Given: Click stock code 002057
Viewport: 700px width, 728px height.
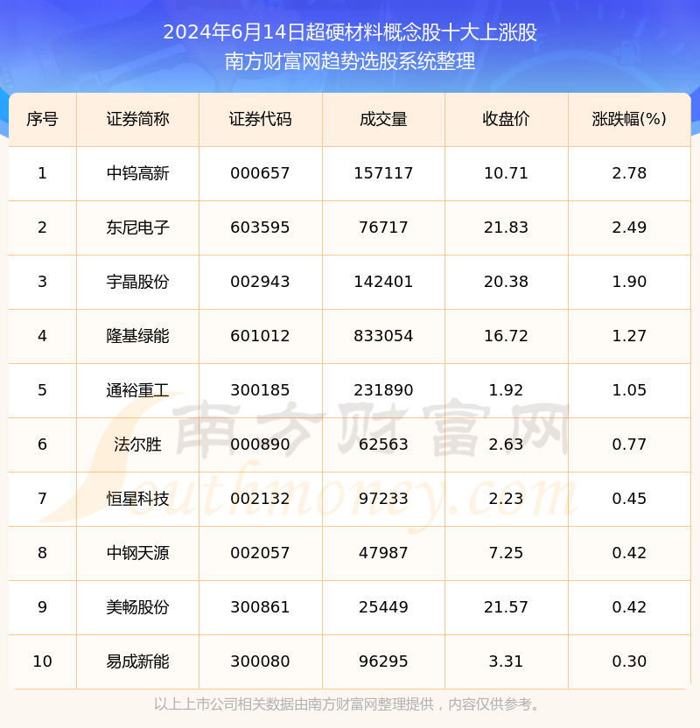Looking at the screenshot, I should coord(260,553).
